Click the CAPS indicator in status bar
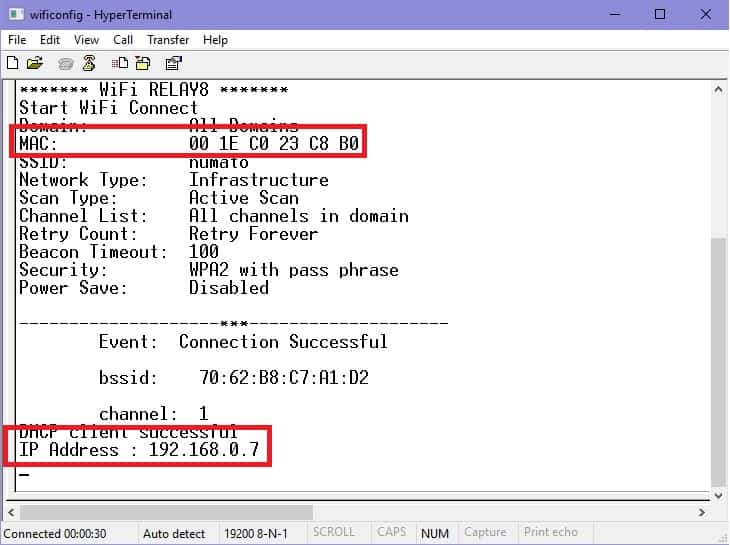The image size is (730, 545). click(392, 532)
